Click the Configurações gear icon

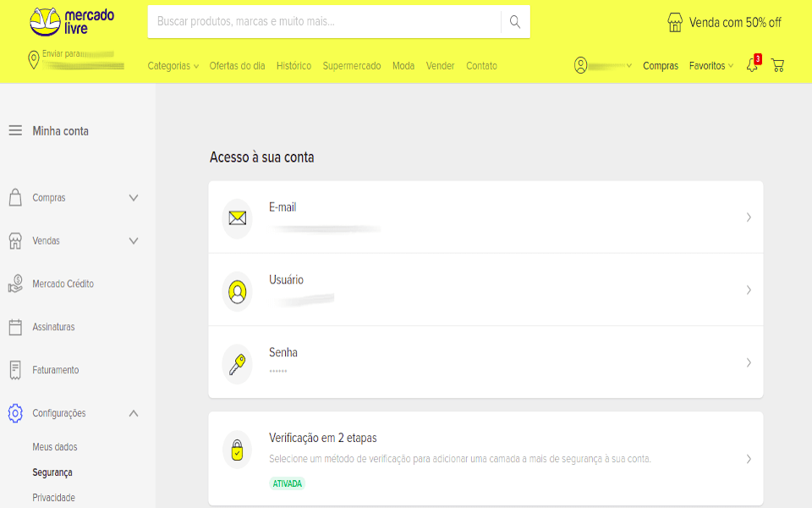(x=15, y=413)
